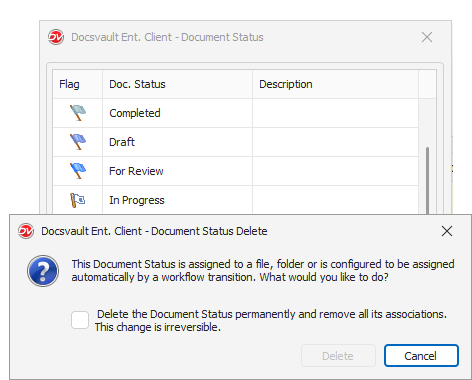472x380 pixels.
Task: Click the blue question mark icon
Action: tap(43, 271)
